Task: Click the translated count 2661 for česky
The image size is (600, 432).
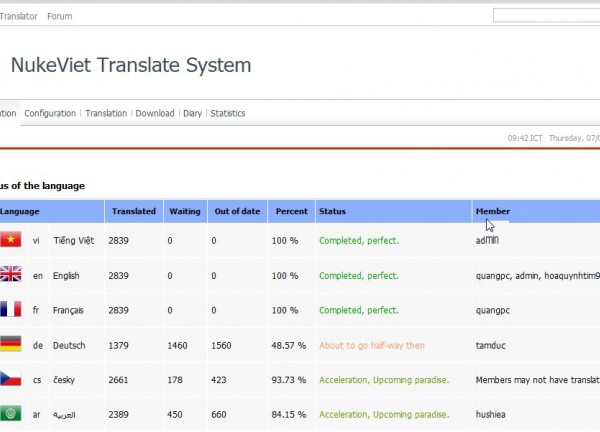Action: (x=118, y=380)
